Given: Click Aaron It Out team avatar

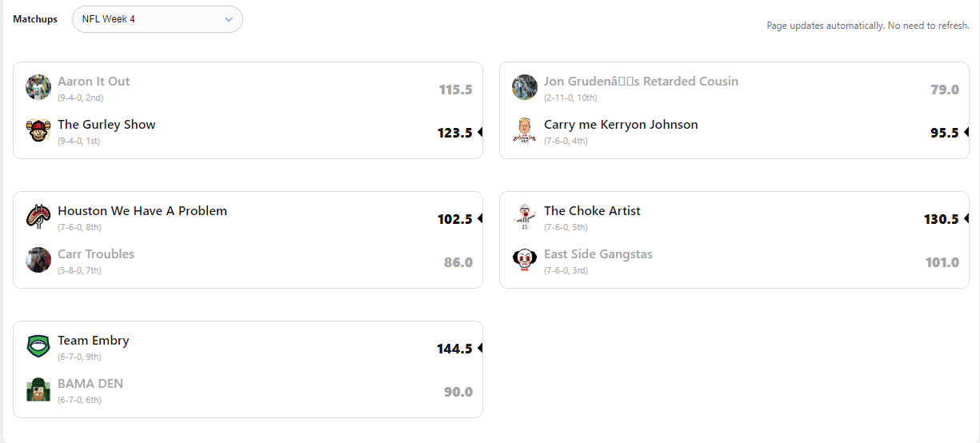Looking at the screenshot, I should tap(38, 87).
